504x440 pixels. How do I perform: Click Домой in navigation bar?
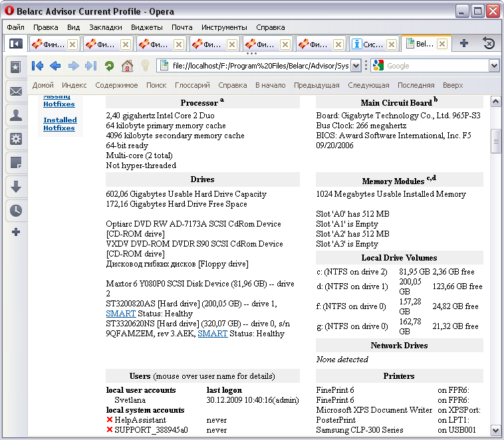(43, 85)
